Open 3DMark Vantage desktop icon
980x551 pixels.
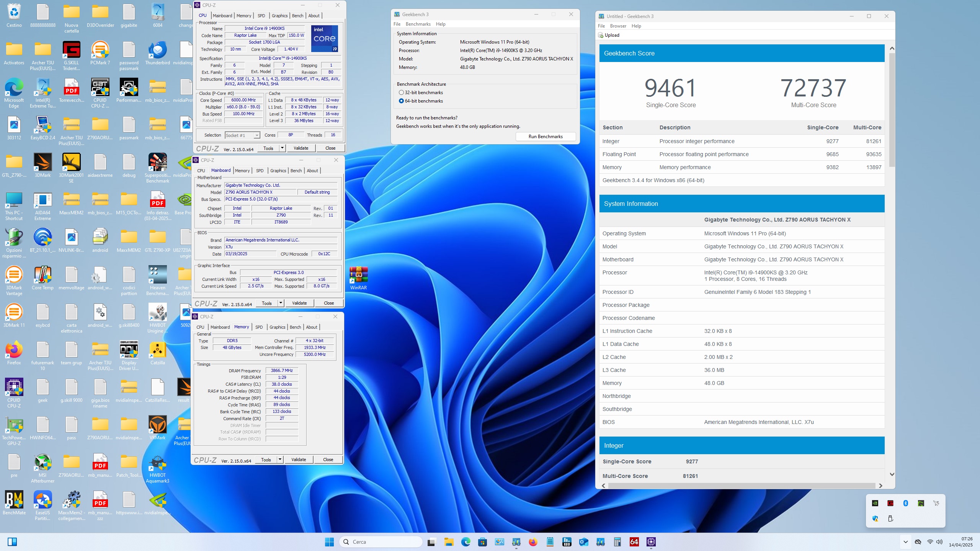tap(14, 280)
